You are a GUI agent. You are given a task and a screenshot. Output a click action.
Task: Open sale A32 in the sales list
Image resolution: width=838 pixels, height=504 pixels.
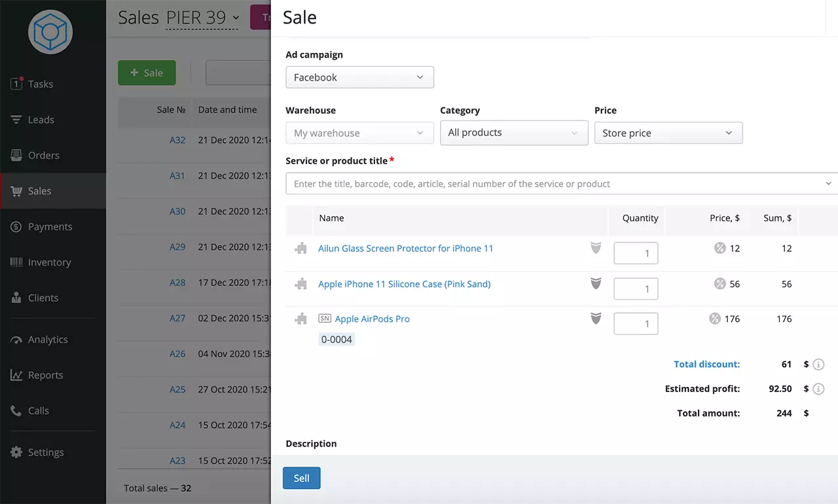point(177,140)
